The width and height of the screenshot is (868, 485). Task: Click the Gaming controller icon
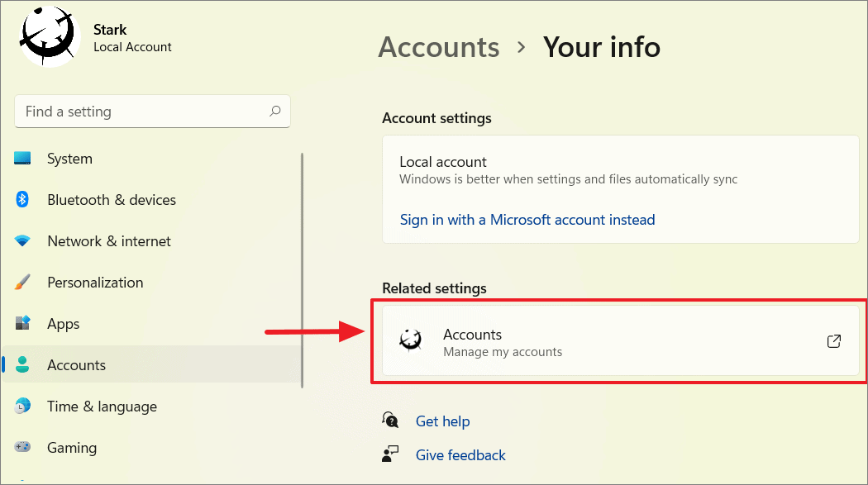pyautogui.click(x=22, y=447)
